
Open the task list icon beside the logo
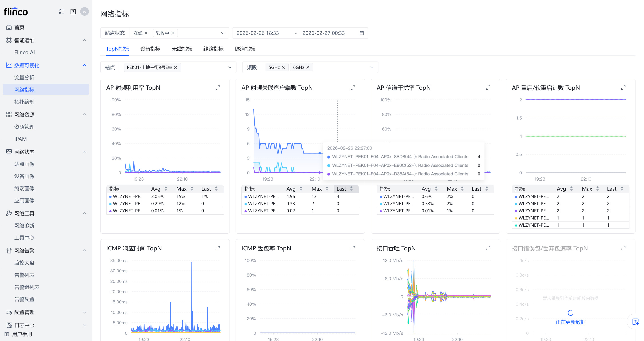point(62,11)
